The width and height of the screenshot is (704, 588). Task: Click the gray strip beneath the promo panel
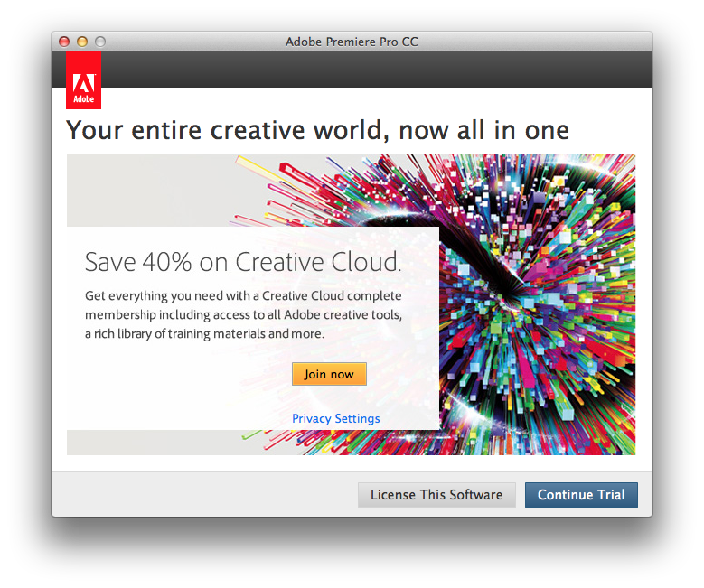click(x=153, y=443)
